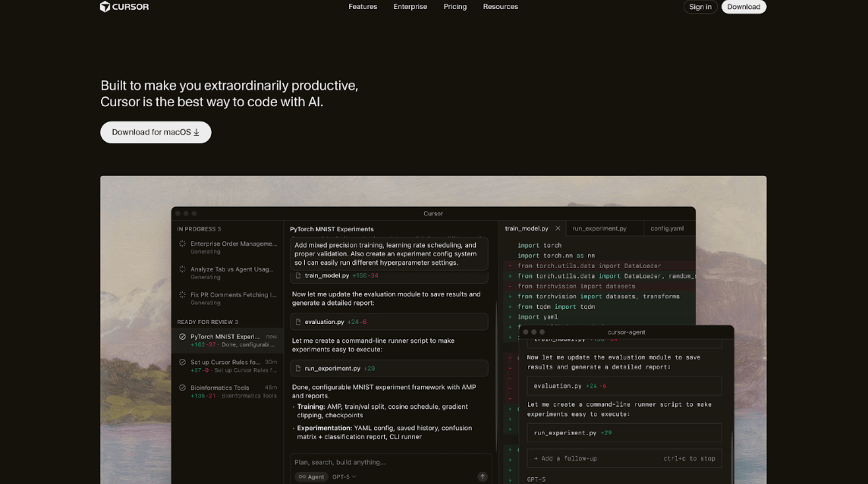
Task: Click the 'from tqdm import tqdm' code line
Action: pyautogui.click(x=556, y=306)
